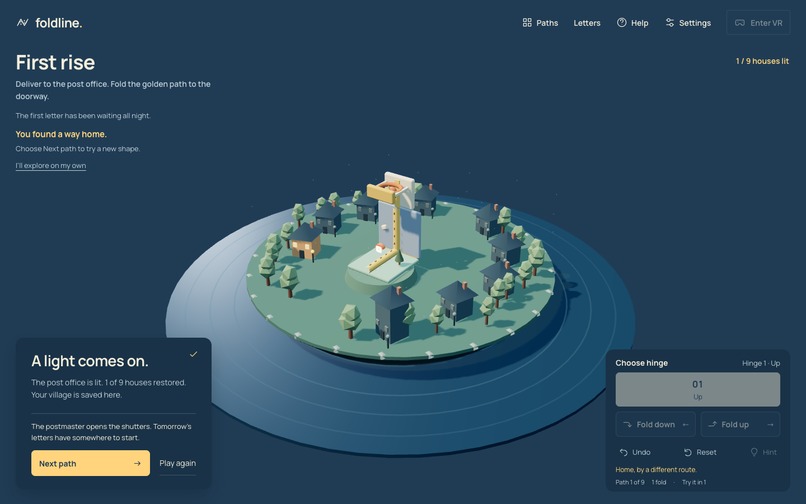This screenshot has height=504, width=806.
Task: Click the "Try it in 1" status text
Action: click(x=694, y=482)
